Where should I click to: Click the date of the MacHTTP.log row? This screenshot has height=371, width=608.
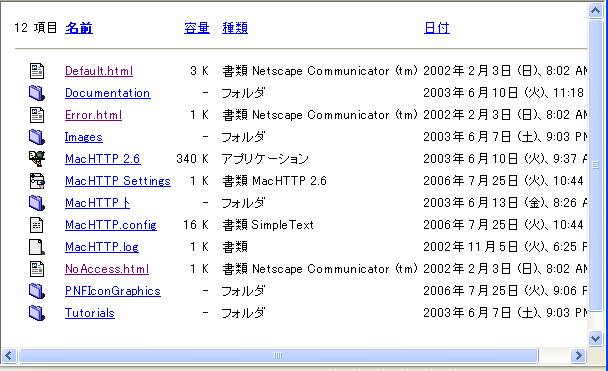pyautogui.click(x=505, y=247)
